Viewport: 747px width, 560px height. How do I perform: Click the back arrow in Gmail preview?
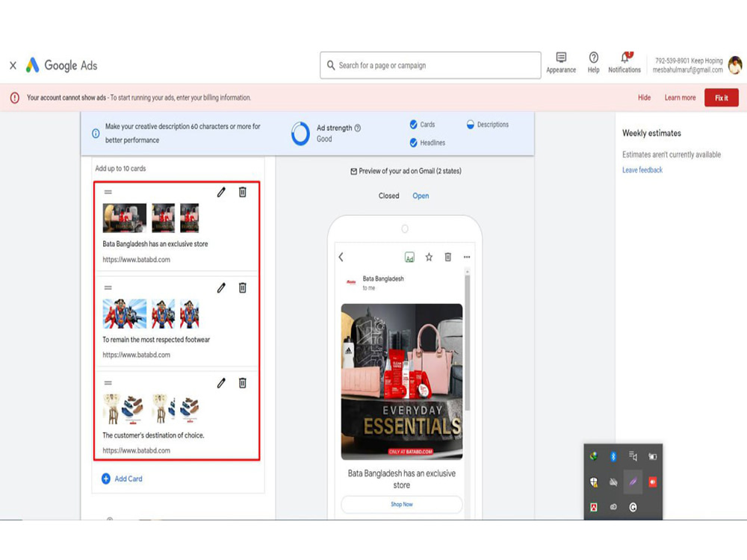pyautogui.click(x=341, y=257)
